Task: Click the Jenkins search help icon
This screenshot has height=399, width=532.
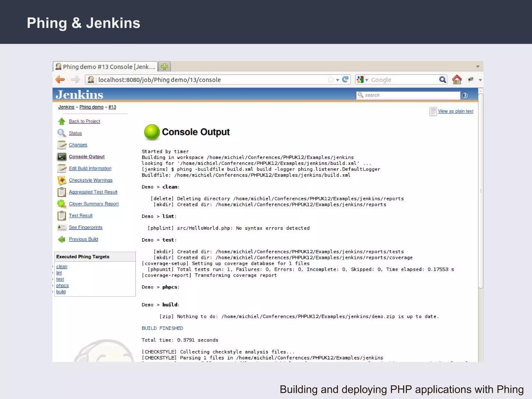Action: (465, 95)
